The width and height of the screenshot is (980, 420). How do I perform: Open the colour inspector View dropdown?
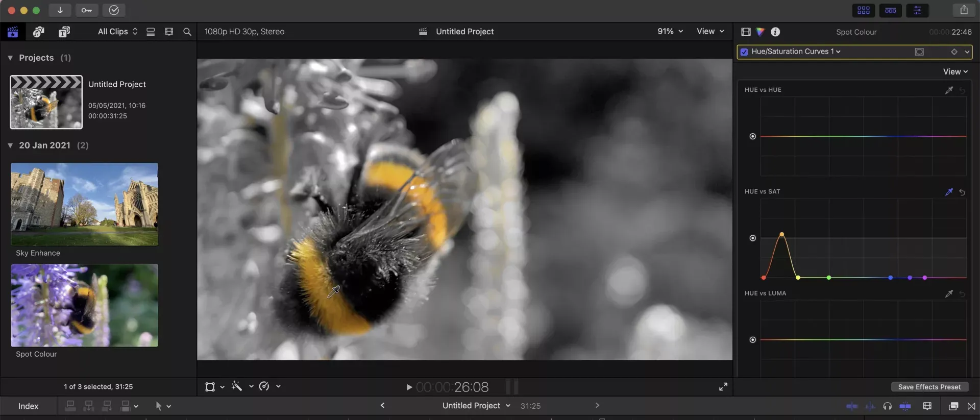tap(955, 72)
